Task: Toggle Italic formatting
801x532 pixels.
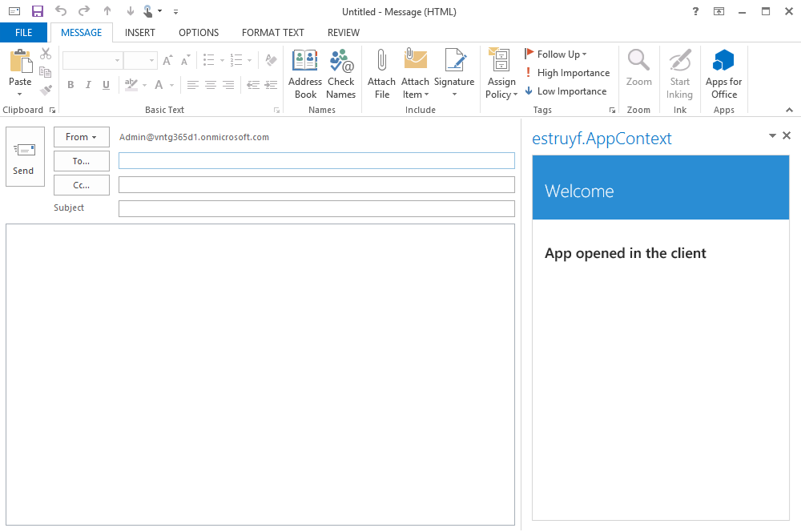Action: (x=88, y=85)
